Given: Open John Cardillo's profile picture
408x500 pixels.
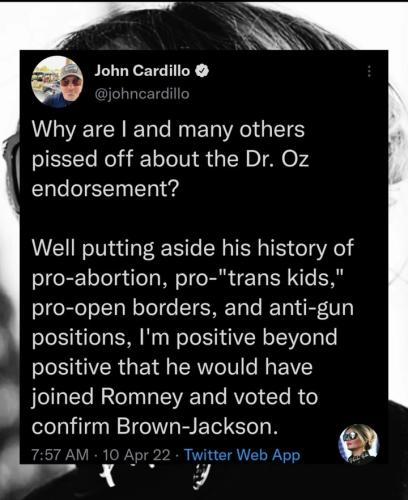Looking at the screenshot, I should (x=57, y=82).
